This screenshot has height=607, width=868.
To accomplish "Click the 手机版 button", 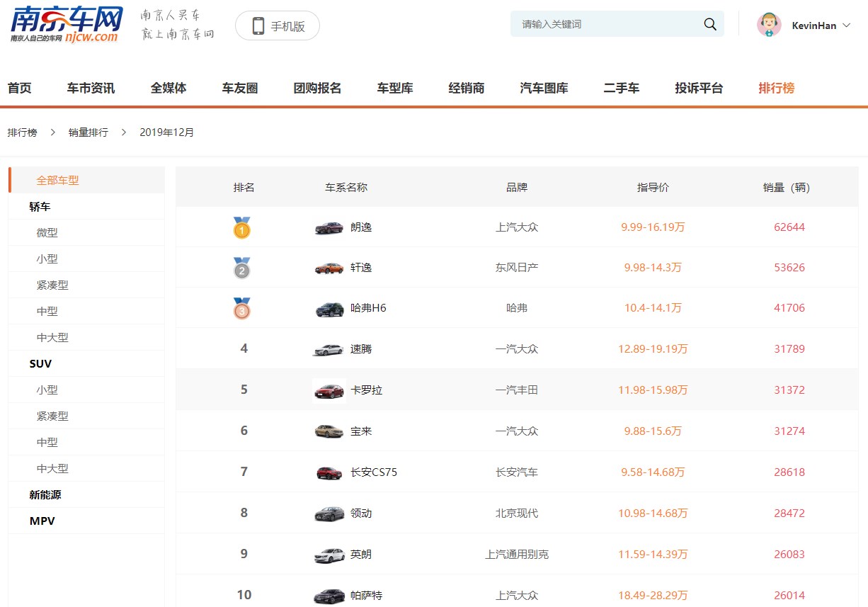I will pos(278,26).
